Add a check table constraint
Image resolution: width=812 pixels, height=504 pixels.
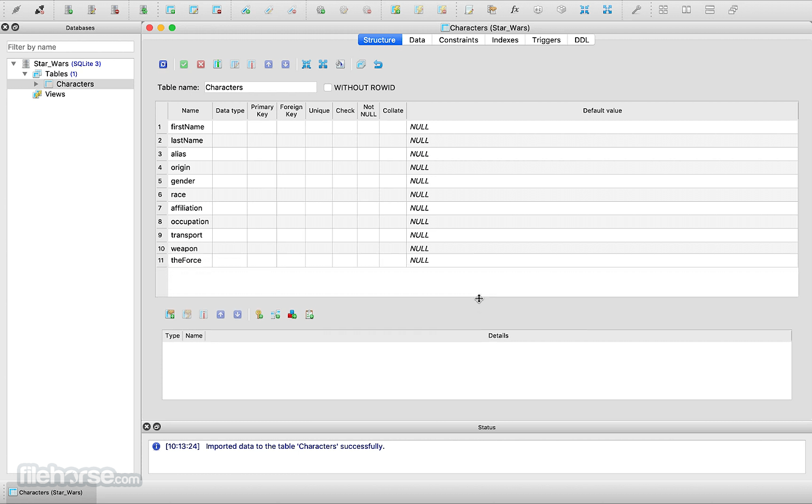(x=309, y=315)
